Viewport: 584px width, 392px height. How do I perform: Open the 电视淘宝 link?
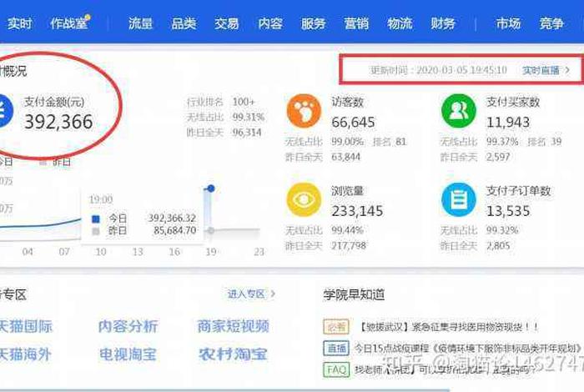coord(128,354)
